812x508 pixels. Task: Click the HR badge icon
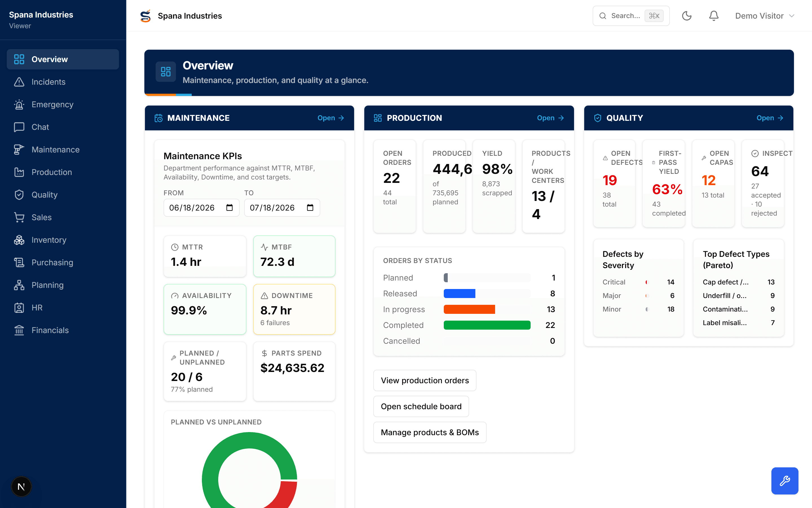(x=19, y=307)
